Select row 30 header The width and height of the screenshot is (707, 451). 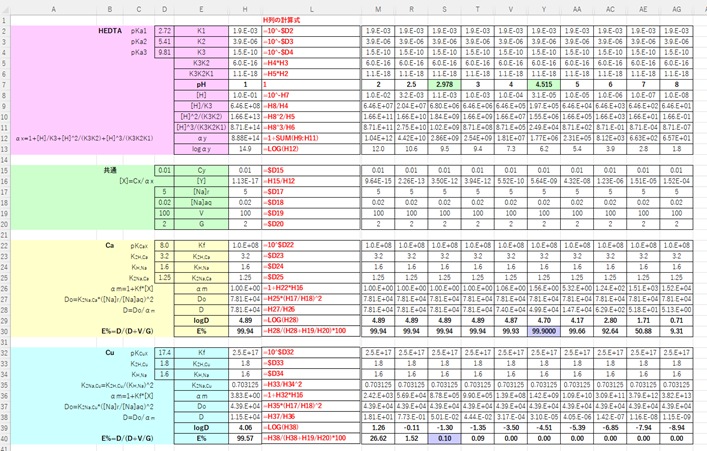[x=4, y=331]
